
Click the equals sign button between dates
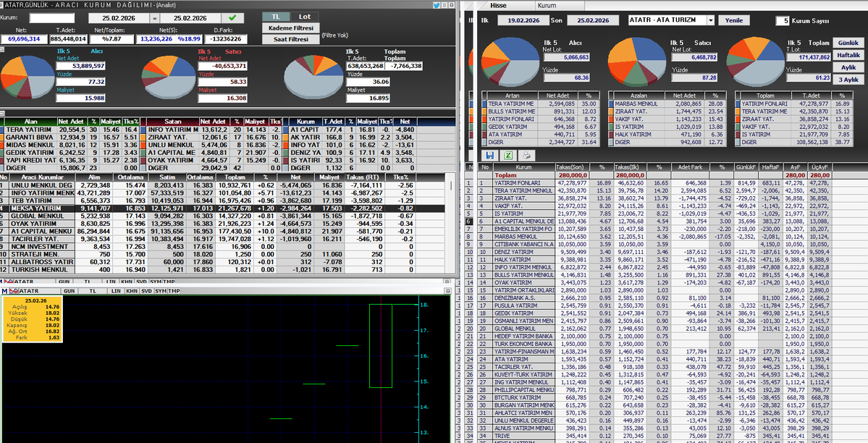pyautogui.click(x=154, y=18)
